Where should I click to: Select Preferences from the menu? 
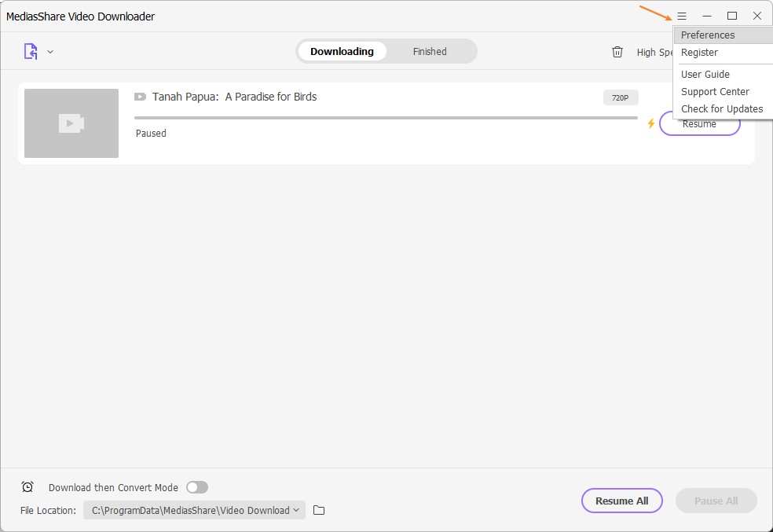point(708,35)
